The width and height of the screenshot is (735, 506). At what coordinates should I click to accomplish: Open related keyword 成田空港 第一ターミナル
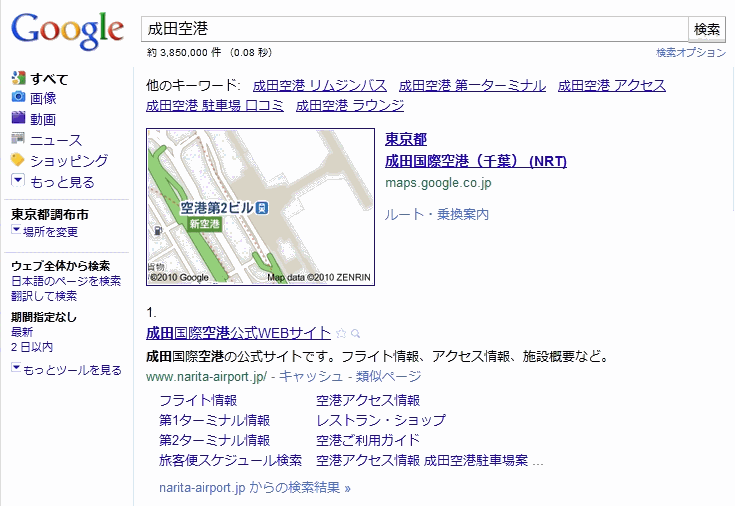tap(472, 85)
